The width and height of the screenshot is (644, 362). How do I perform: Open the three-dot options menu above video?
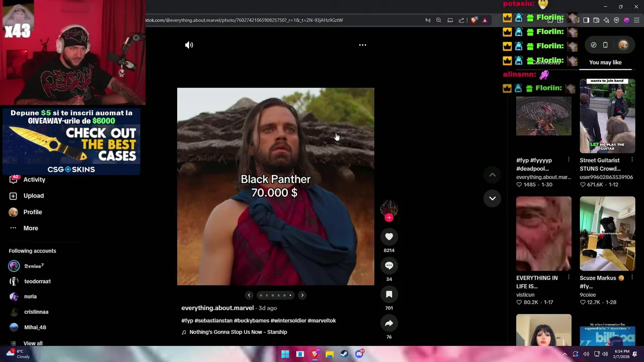pos(362,45)
